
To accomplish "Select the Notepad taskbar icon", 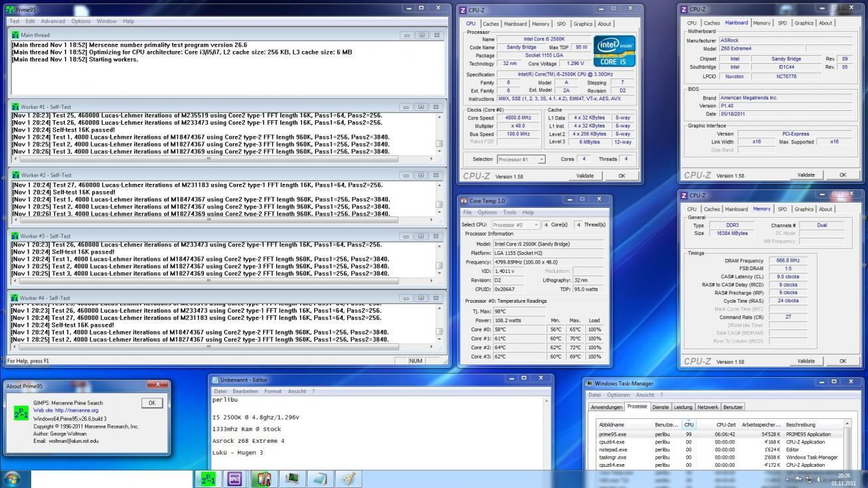I will (x=319, y=479).
